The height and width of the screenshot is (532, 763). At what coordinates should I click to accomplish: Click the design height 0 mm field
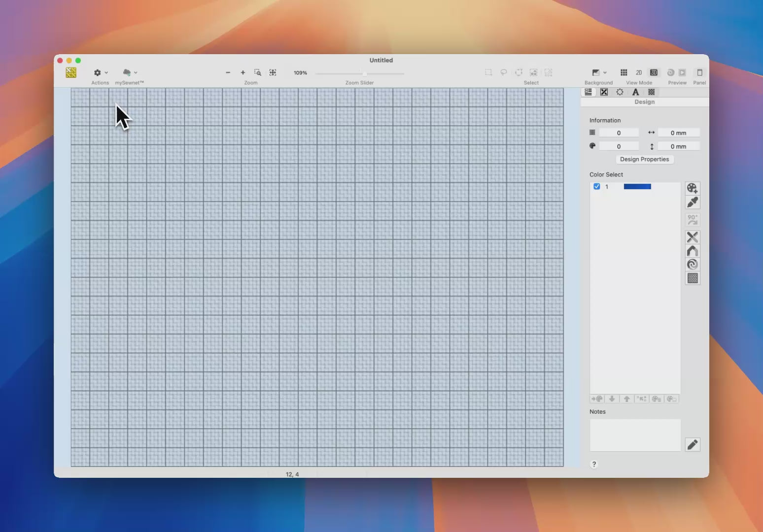678,146
